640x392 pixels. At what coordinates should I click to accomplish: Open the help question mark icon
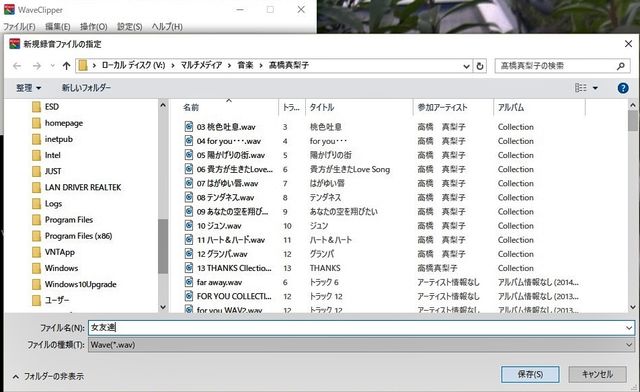(623, 88)
